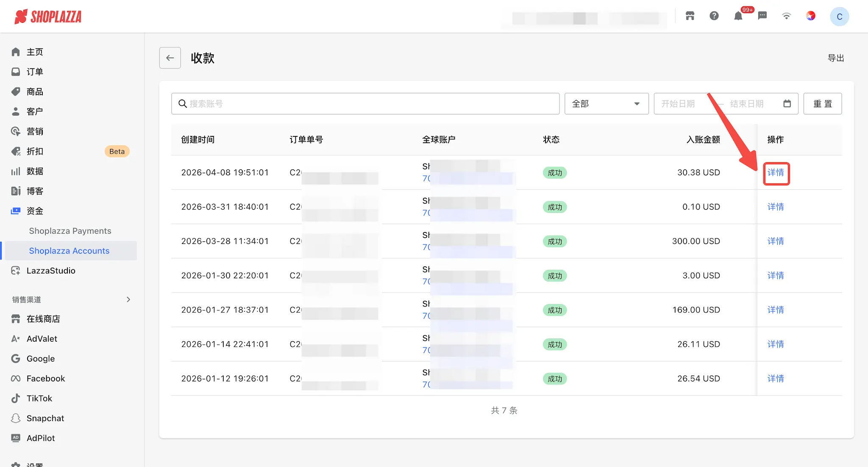
Task: Open the storefront icon in the top bar
Action: [x=690, y=16]
